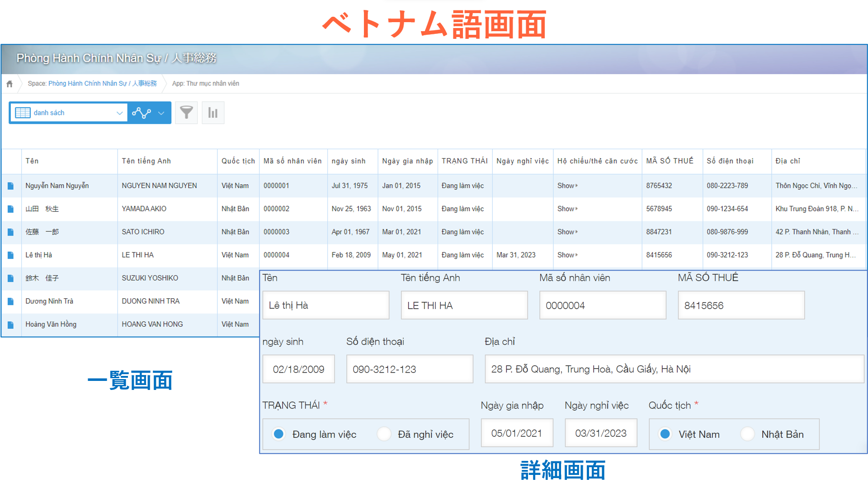The height and width of the screenshot is (488, 868).
Task: Click the Địa chỉ address input field
Action: coord(674,369)
